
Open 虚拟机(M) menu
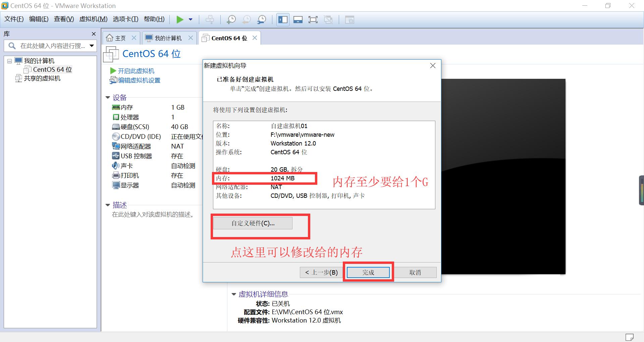coord(93,19)
